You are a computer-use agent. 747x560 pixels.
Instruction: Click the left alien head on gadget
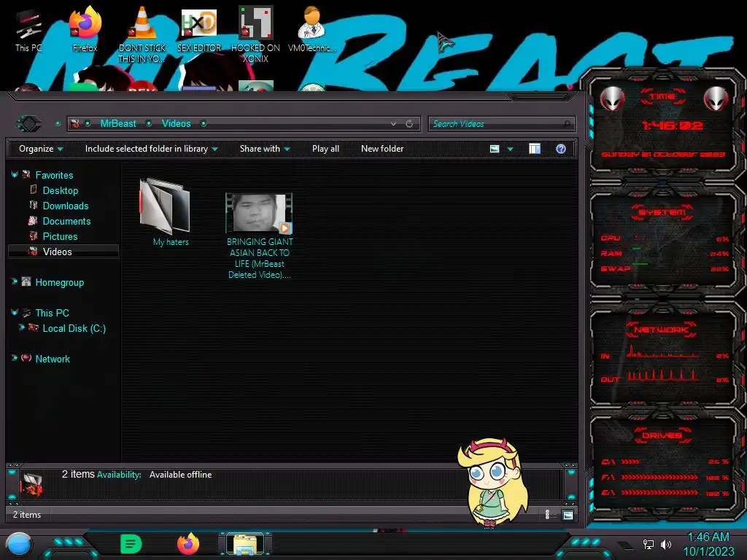[x=612, y=99]
